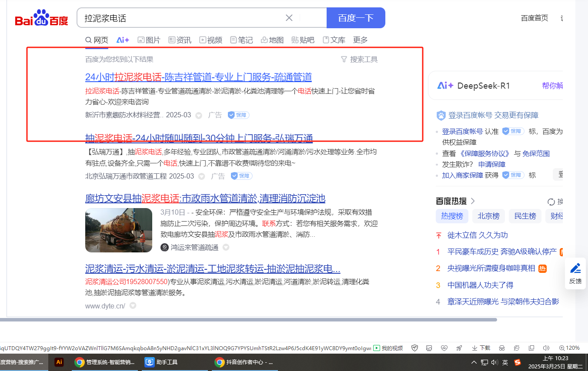588x371 pixels.
Task: Refresh the 百度热搜 list with 换 icon
Action: click(x=551, y=202)
